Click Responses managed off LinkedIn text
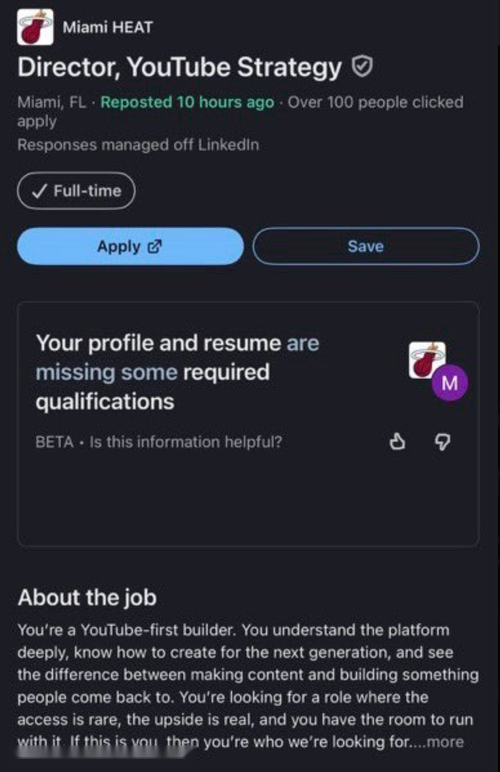The height and width of the screenshot is (772, 500). pyautogui.click(x=138, y=145)
